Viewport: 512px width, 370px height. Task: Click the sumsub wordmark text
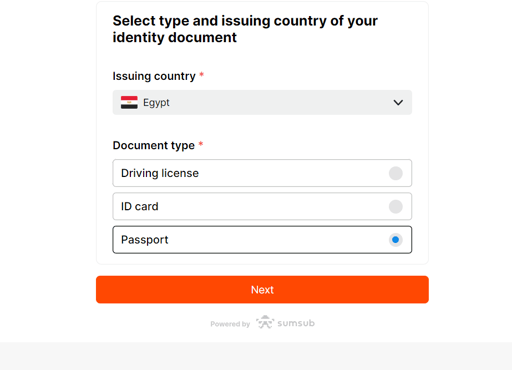(296, 323)
